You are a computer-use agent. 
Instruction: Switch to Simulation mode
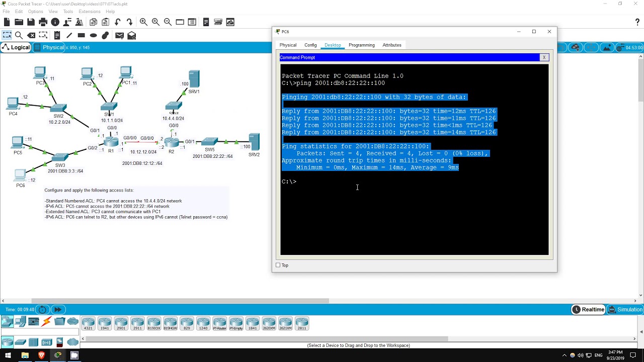pos(625,309)
